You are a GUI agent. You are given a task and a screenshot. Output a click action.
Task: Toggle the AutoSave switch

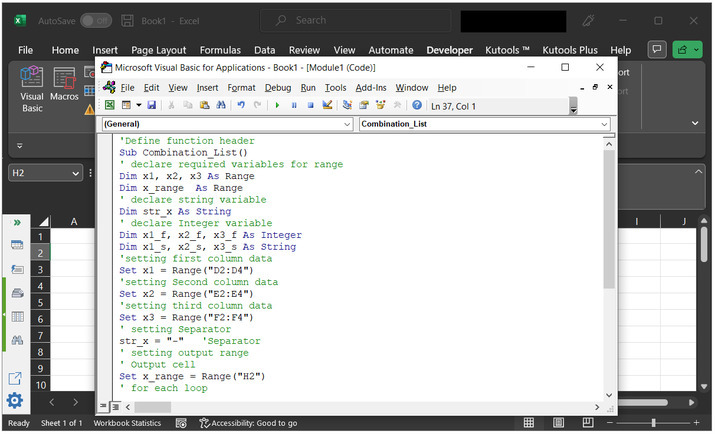[95, 20]
